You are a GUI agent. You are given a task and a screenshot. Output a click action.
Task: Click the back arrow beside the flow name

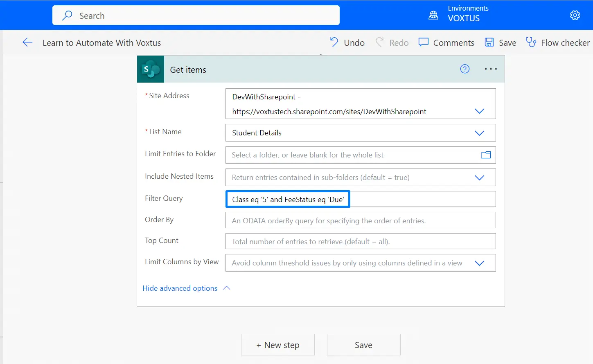pyautogui.click(x=27, y=43)
